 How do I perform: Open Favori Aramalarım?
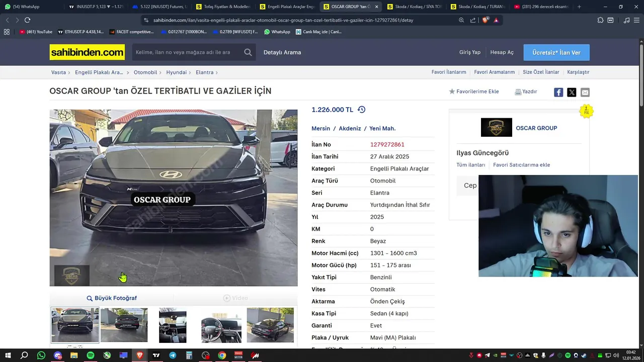tap(495, 72)
